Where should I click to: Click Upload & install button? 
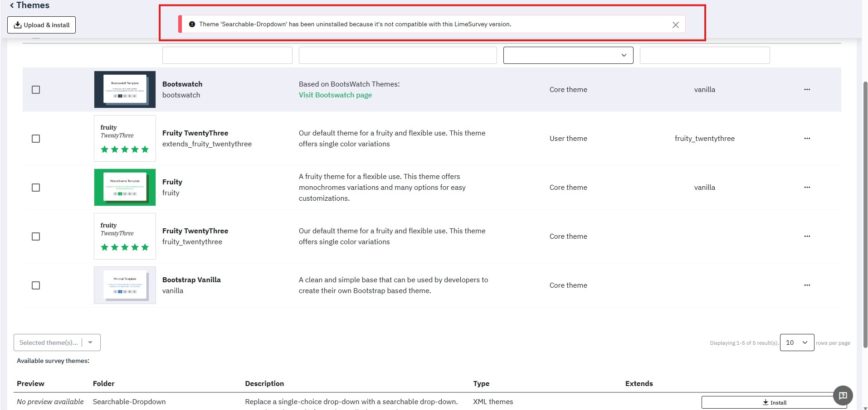pyautogui.click(x=41, y=25)
